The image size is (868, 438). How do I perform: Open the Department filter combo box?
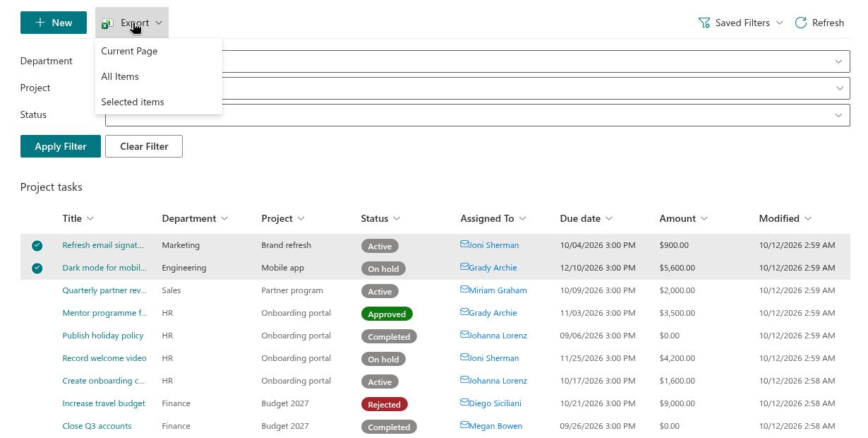pos(477,61)
